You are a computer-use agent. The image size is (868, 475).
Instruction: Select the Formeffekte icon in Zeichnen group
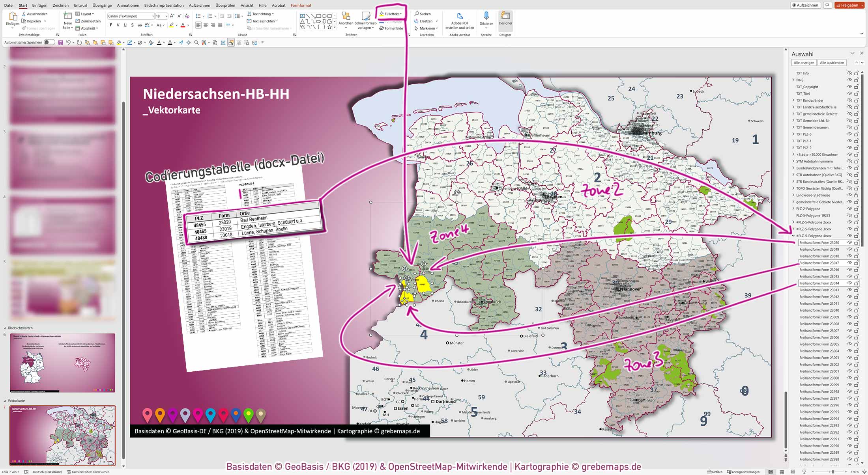(x=382, y=28)
